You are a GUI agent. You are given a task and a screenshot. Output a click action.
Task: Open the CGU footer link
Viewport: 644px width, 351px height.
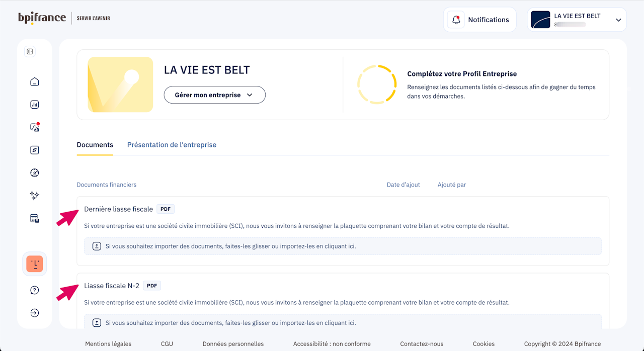pos(167,344)
